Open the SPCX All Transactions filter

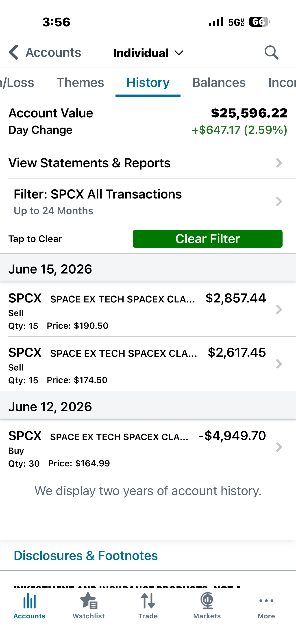(x=148, y=201)
